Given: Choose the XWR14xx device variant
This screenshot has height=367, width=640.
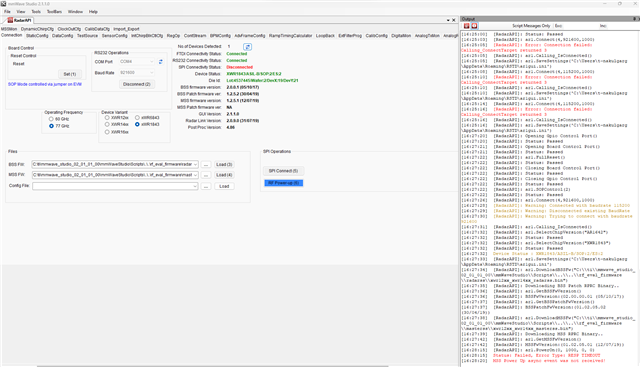Looking at the screenshot, I should click(107, 124).
